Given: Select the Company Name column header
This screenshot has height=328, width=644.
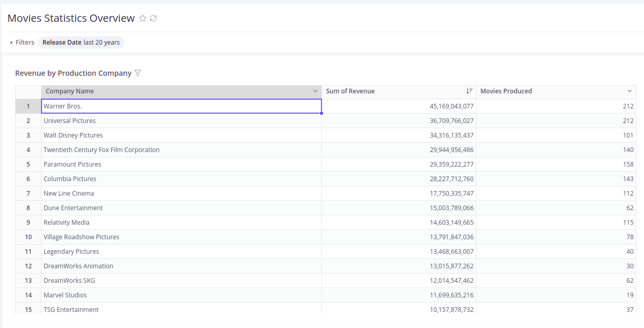Looking at the screenshot, I should click(x=181, y=91).
